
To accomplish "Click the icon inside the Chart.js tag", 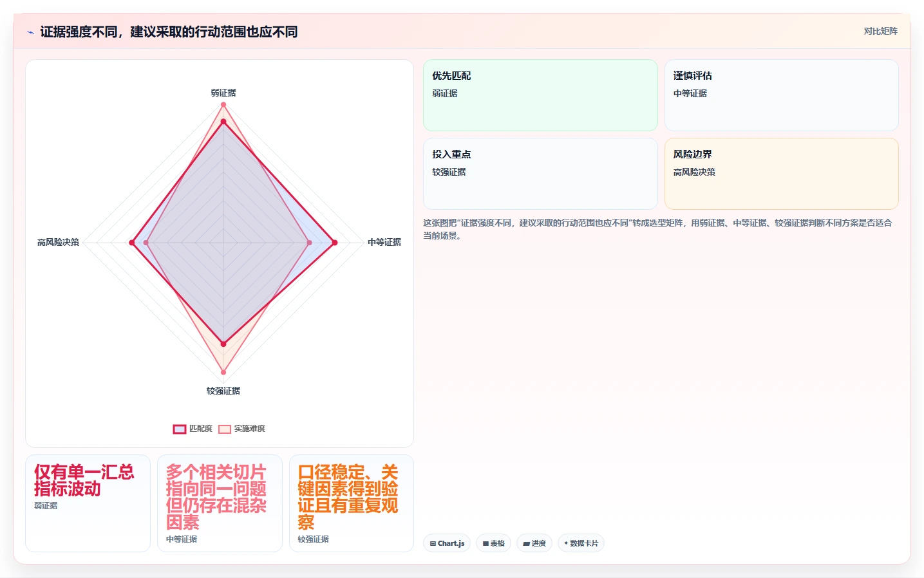I will (433, 544).
